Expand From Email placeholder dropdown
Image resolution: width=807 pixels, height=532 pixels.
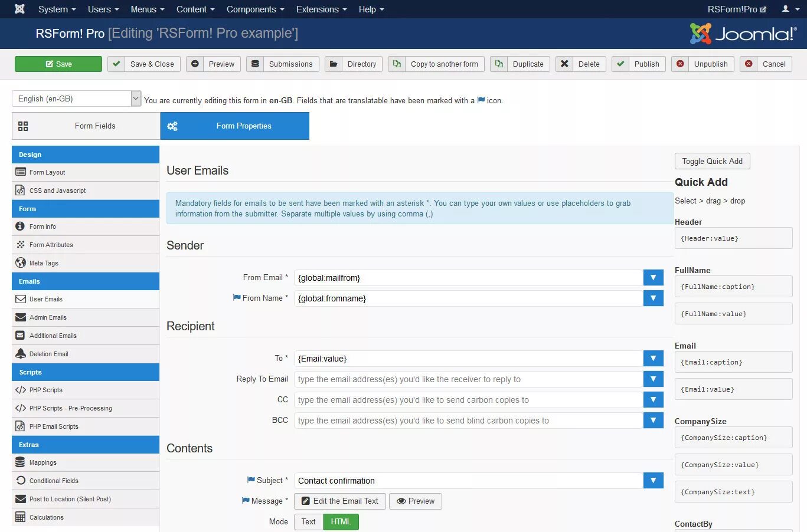click(653, 278)
